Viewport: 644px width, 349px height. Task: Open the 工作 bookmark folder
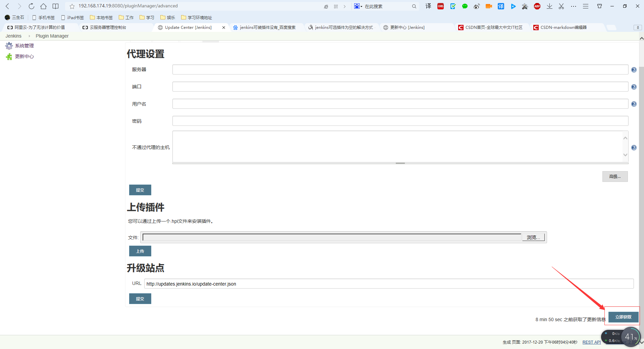click(126, 17)
